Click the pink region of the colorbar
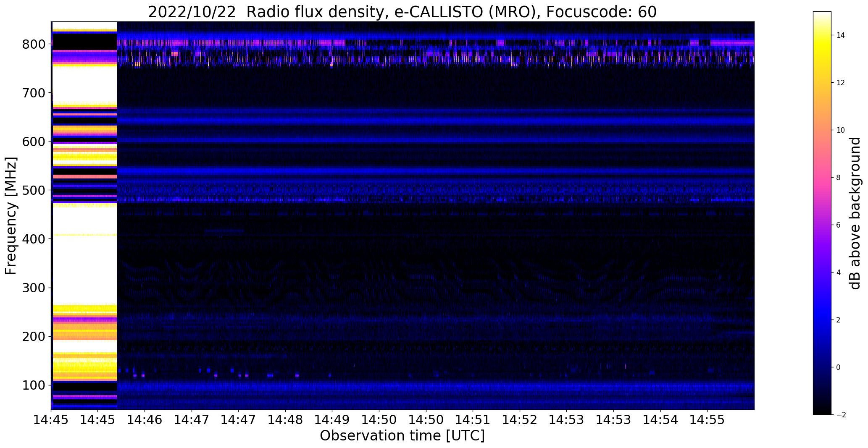This screenshot has width=868, height=448. (x=822, y=178)
